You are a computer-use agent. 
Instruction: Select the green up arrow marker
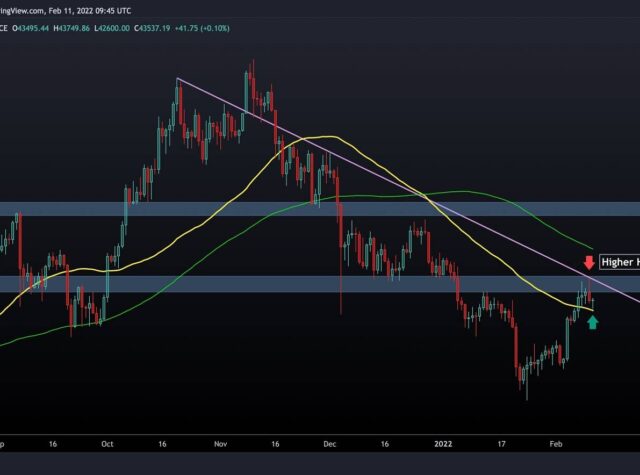pos(592,321)
